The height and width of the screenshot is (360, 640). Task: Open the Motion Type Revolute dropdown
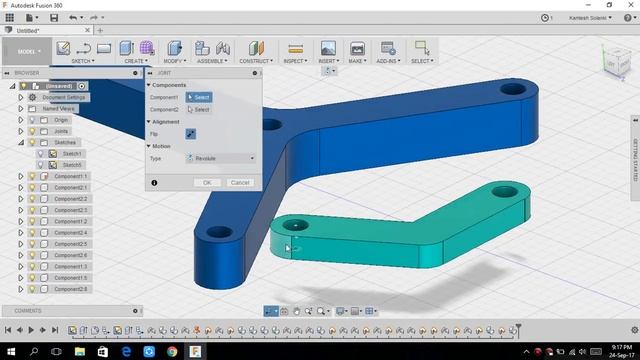tap(221, 158)
